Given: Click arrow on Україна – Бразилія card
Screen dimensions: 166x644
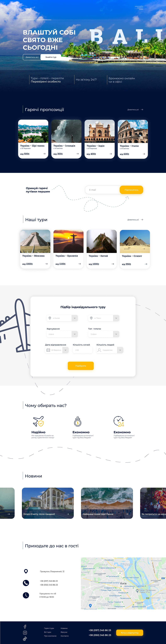Looking at the screenshot, I should tap(79, 264).
